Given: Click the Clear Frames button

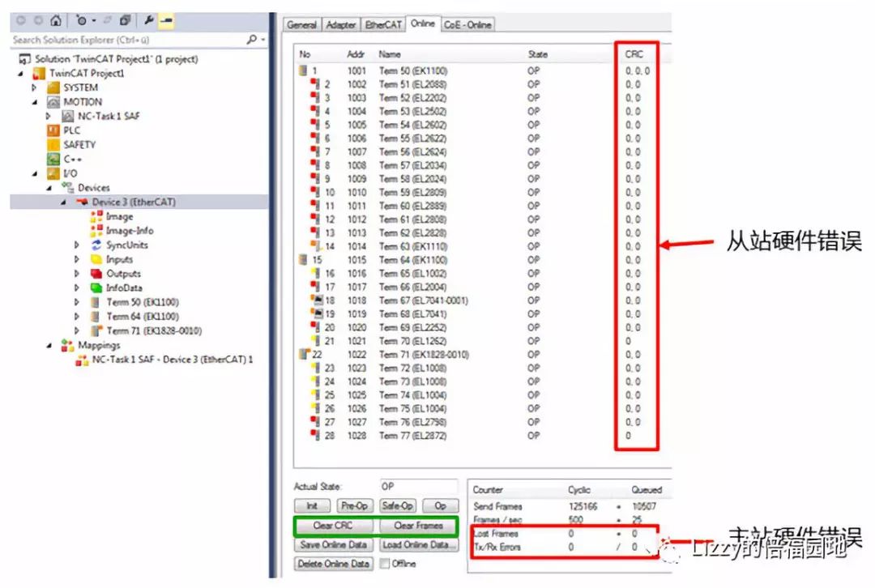Looking at the screenshot, I should pos(419,526).
